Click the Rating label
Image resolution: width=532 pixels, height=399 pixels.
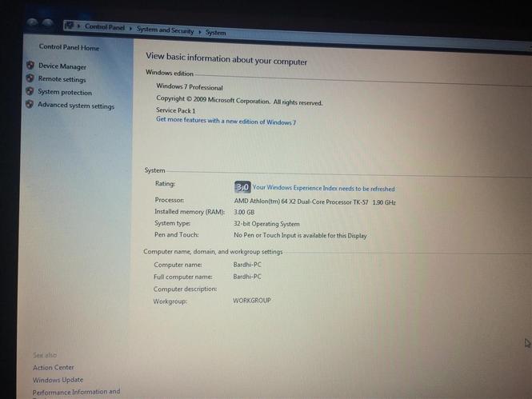point(165,183)
